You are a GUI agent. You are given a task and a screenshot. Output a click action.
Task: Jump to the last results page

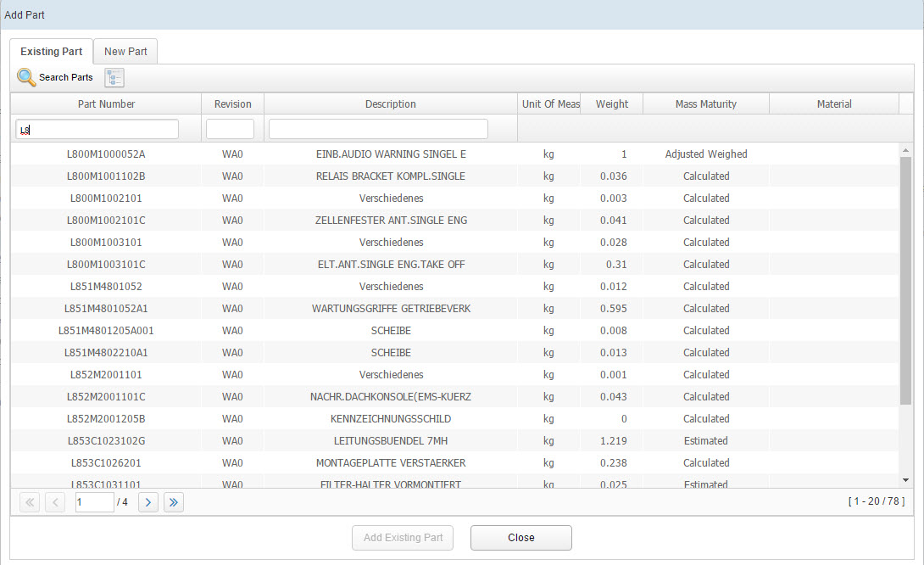(x=174, y=502)
